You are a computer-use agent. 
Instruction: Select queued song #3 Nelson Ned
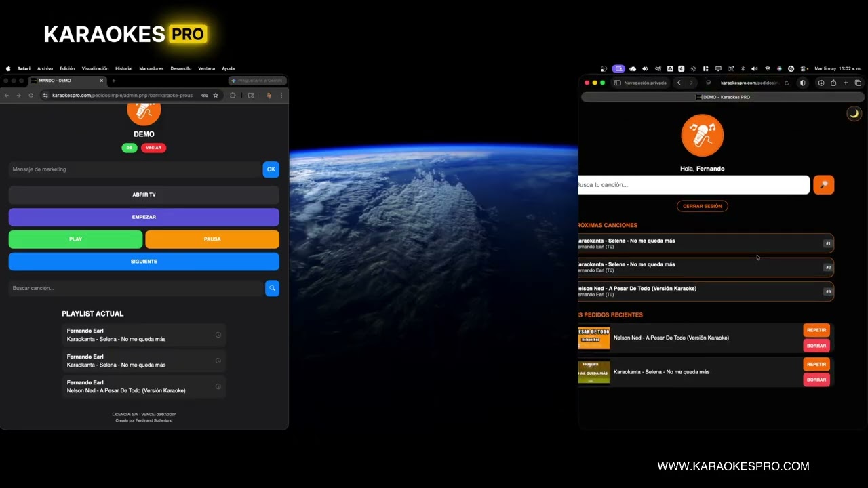click(706, 291)
